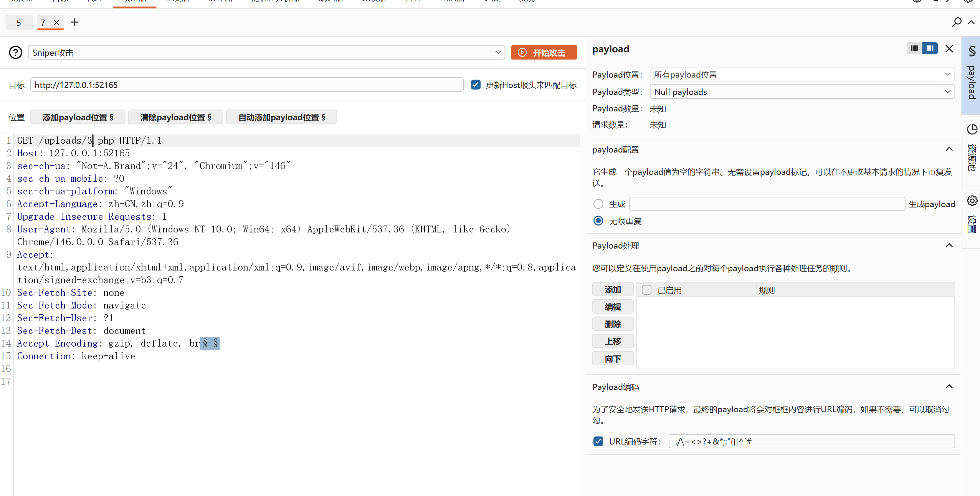The height and width of the screenshot is (496, 980).
Task: Click the URL-encode characters input field
Action: (811, 441)
